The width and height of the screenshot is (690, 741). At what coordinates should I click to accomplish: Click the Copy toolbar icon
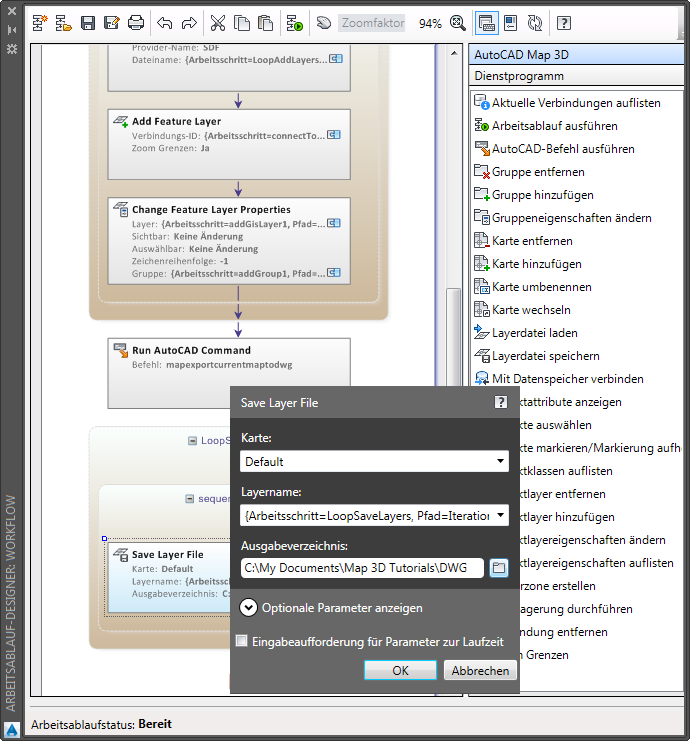(242, 23)
